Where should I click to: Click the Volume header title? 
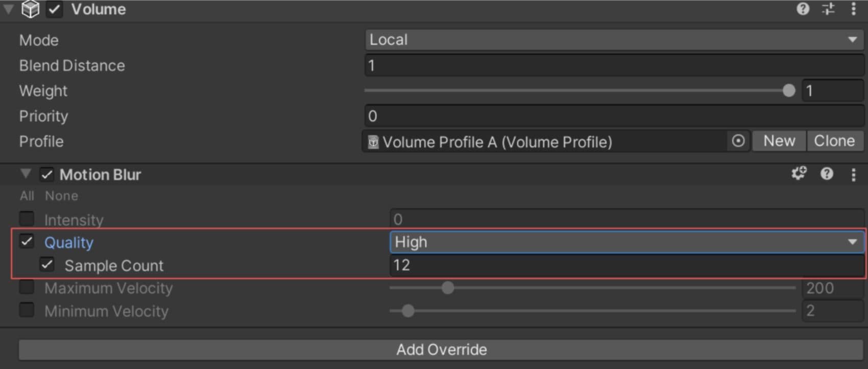click(x=98, y=9)
